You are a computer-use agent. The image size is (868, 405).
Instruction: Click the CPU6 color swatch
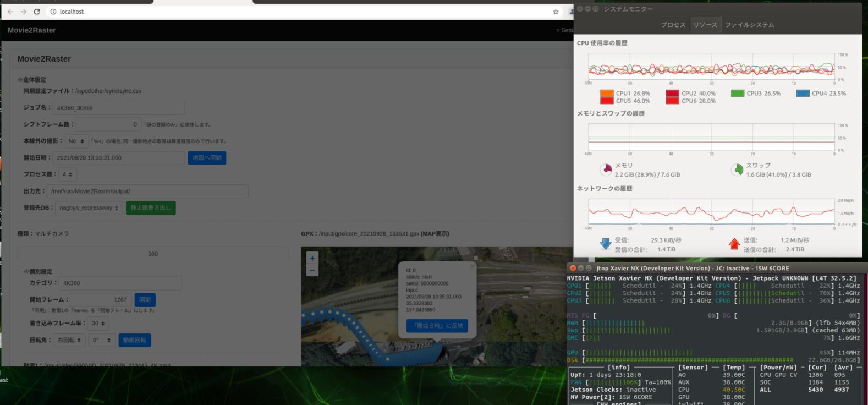click(672, 101)
